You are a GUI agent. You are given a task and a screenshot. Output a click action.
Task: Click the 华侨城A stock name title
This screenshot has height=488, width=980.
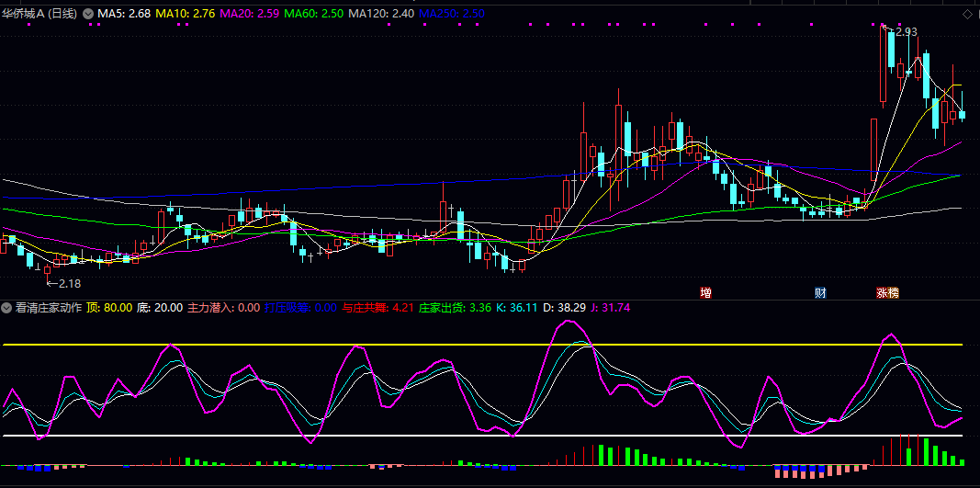click(40, 14)
